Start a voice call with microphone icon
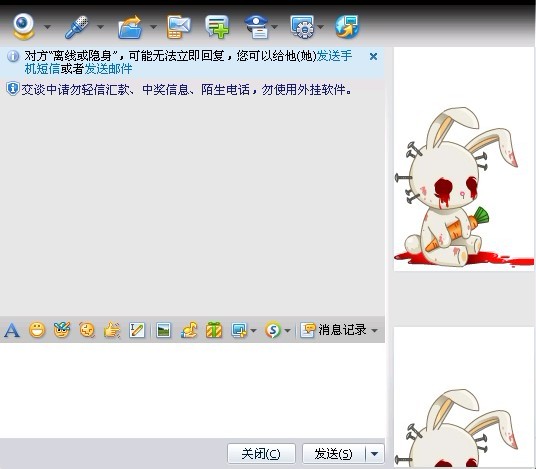Screen dimensions: 536x469 77,27
